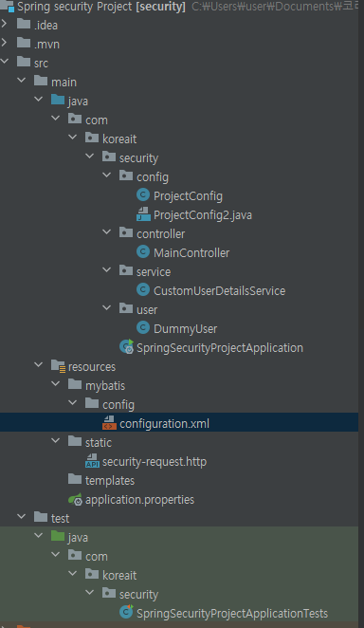The width and height of the screenshot is (364, 628).
Task: Click the templates folder icon
Action: coord(75,479)
